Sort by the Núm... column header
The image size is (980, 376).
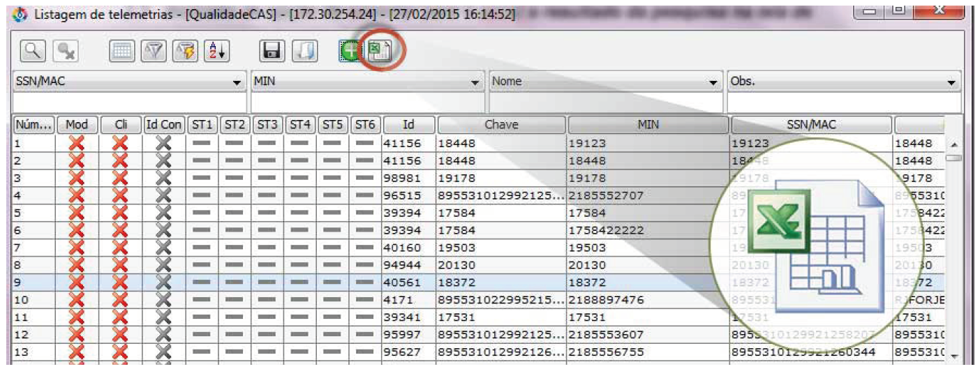pos(34,125)
